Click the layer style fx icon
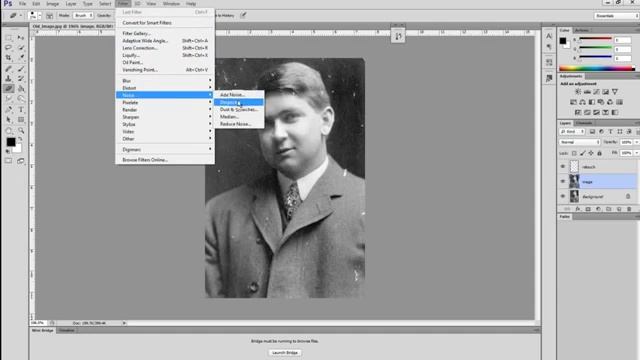Screen dimensions: 640x360 (x=578, y=209)
